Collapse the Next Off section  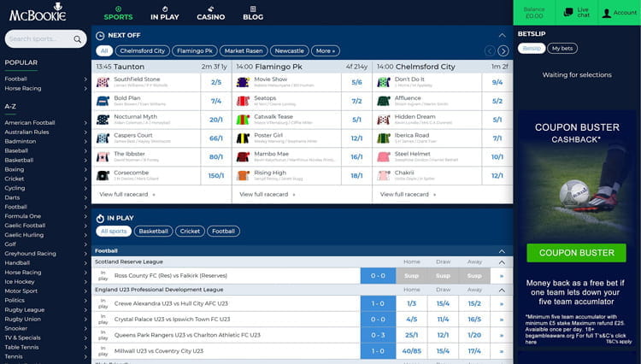coord(502,36)
